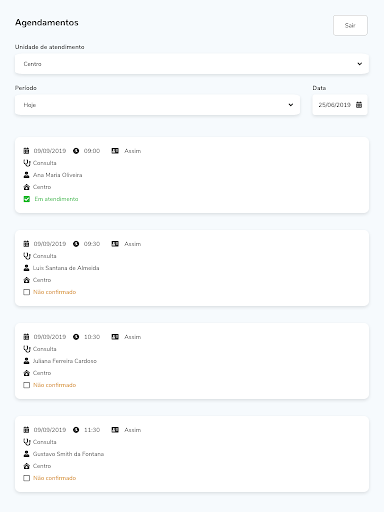Viewport: 384px width, 512px height.
Task: Click the Sair button
Action: coord(350,25)
